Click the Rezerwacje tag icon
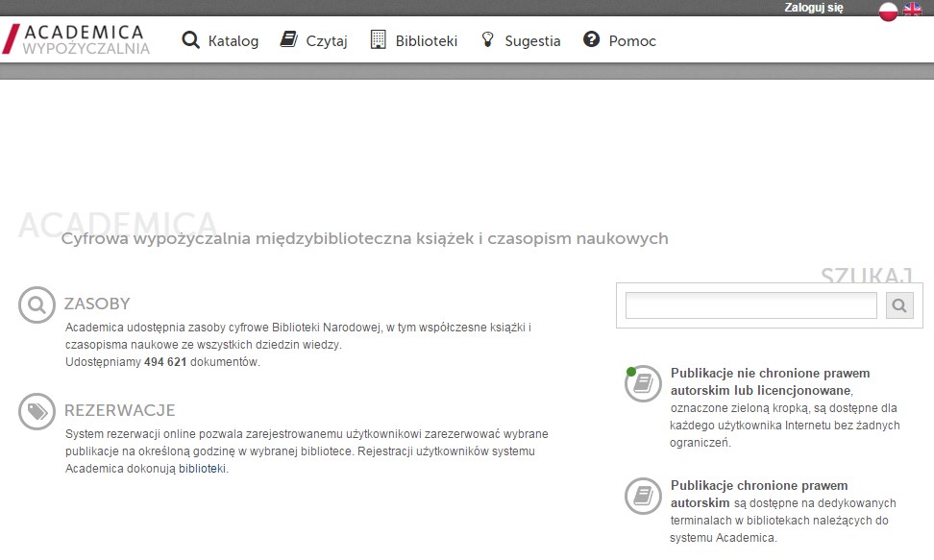The image size is (934, 560). pyautogui.click(x=37, y=412)
